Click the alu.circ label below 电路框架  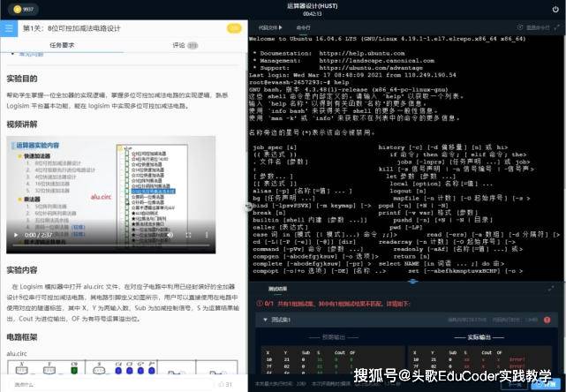coord(17,354)
